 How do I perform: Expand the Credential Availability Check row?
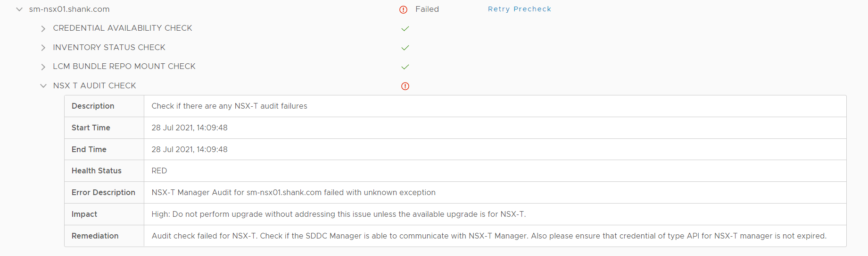pos(43,29)
